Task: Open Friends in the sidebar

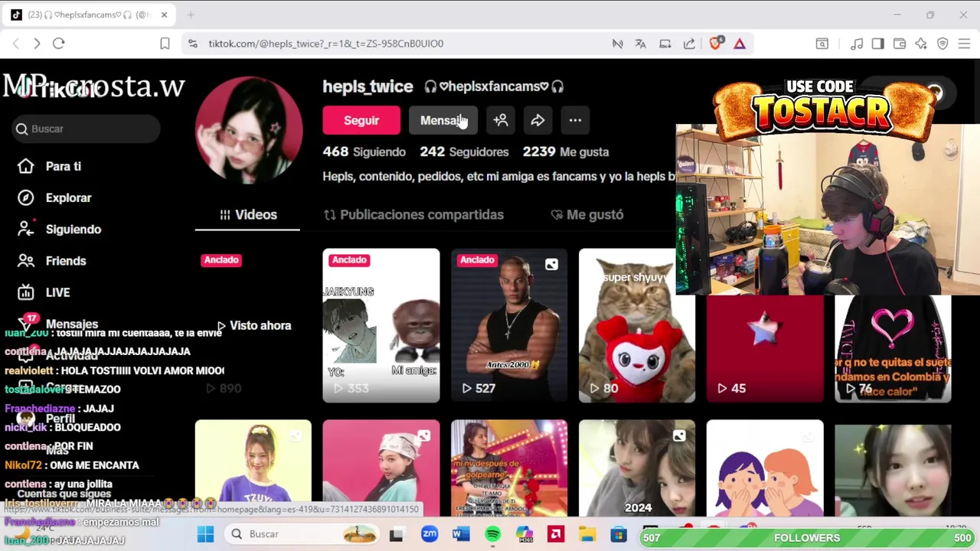Action: tap(65, 261)
